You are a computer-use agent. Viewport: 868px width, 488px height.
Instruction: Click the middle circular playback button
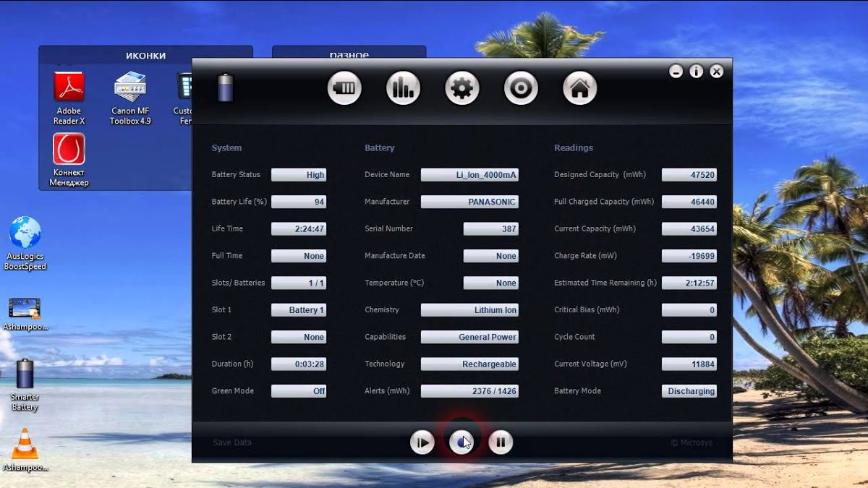tap(461, 442)
